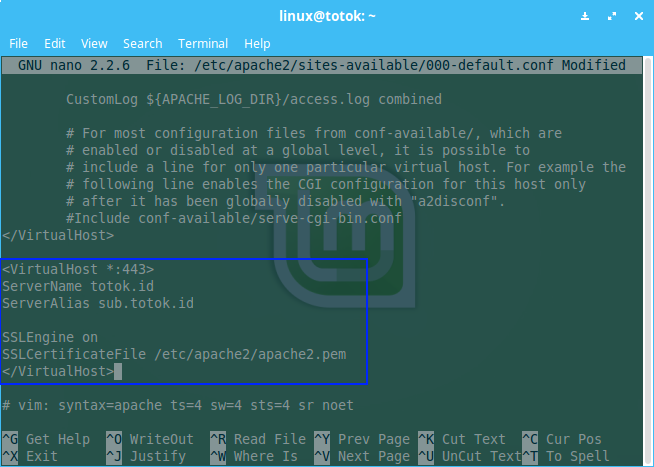This screenshot has height=467, width=654.
Task: Click the minimize-to-tray download-arrow icon
Action: point(585,16)
